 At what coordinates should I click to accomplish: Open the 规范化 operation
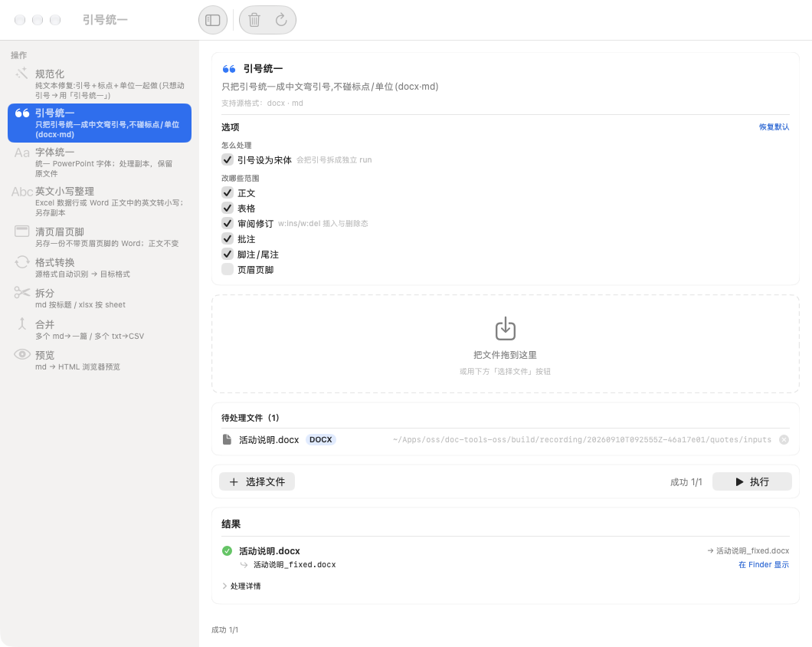100,84
